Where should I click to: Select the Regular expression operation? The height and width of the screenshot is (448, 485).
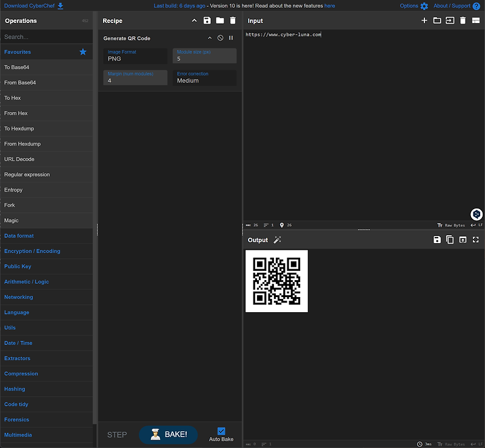pyautogui.click(x=47, y=175)
